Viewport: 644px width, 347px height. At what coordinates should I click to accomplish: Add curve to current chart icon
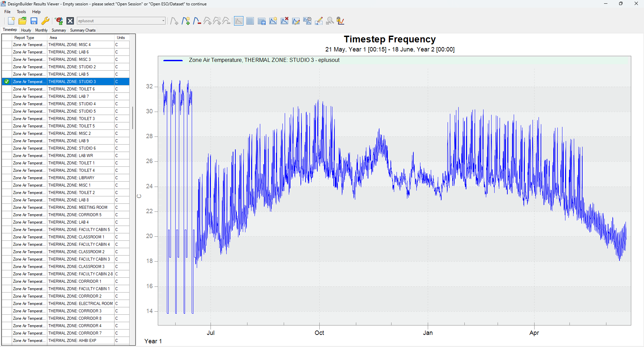[174, 21]
